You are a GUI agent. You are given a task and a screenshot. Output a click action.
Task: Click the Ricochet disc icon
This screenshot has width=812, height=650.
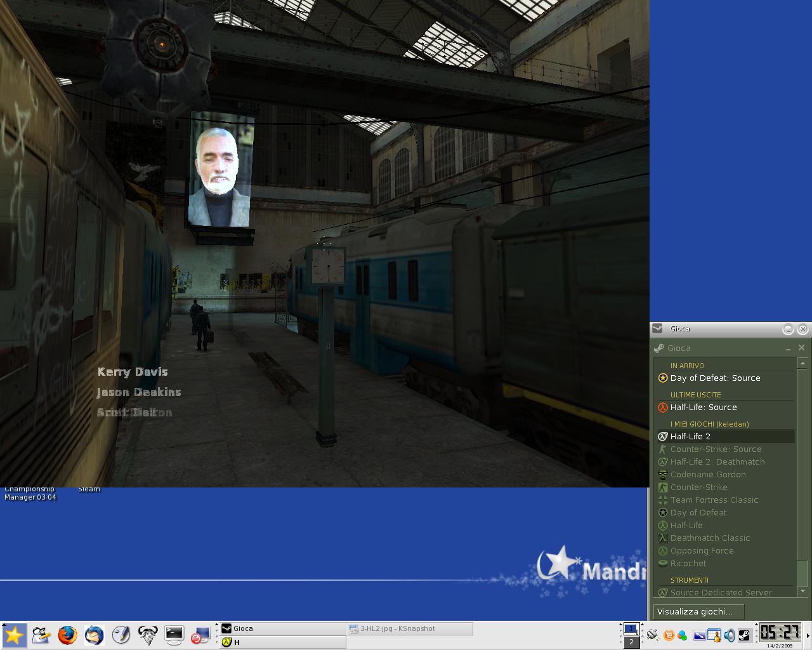[x=663, y=563]
